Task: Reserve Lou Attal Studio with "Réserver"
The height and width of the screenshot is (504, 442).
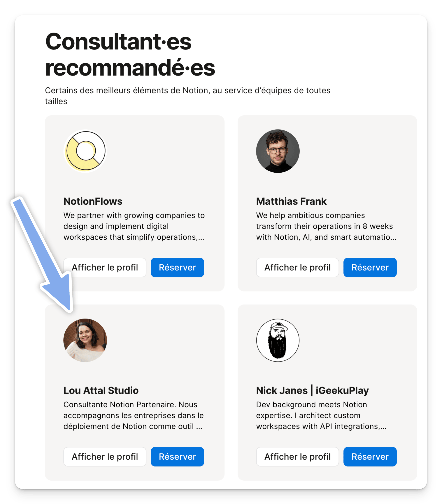Action: (x=177, y=457)
